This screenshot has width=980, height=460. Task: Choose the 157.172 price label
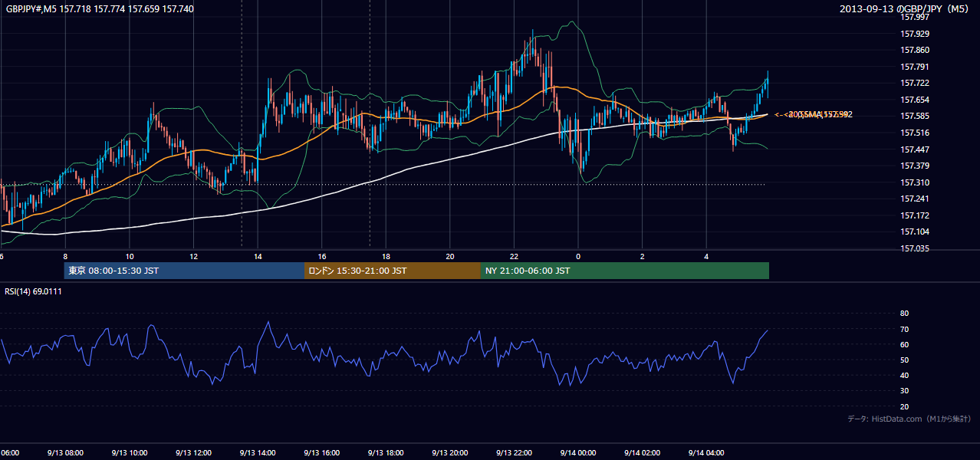point(915,215)
